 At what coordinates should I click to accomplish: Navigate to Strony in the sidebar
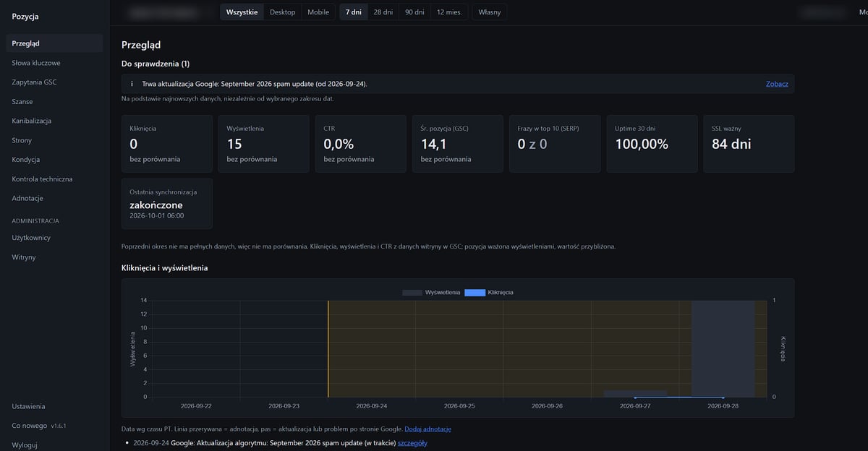(55, 140)
